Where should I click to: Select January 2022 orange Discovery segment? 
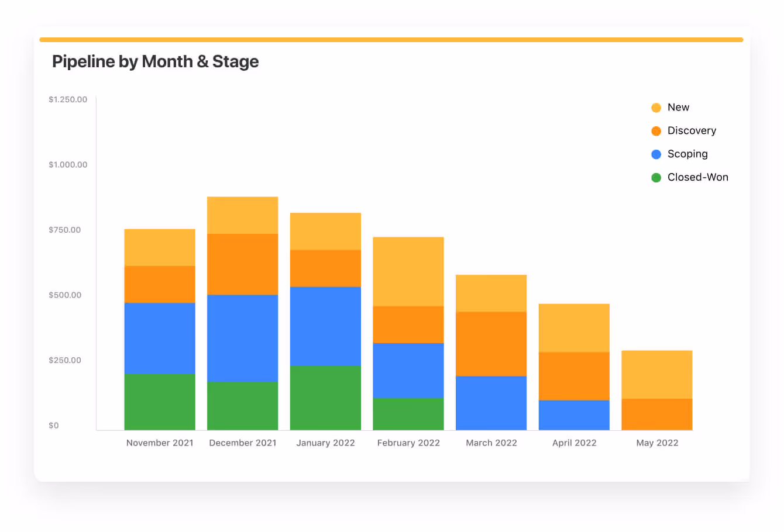coord(325,268)
